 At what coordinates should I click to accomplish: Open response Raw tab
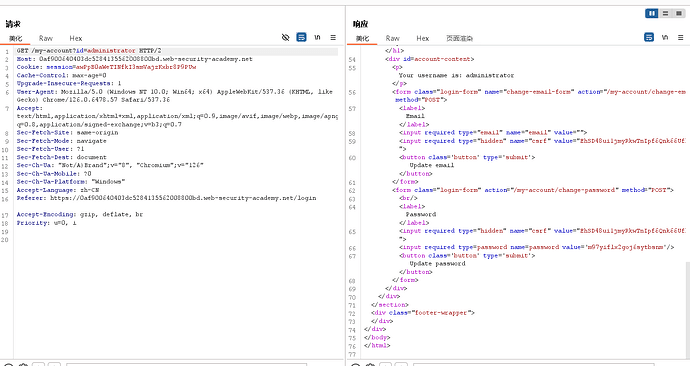pos(393,38)
